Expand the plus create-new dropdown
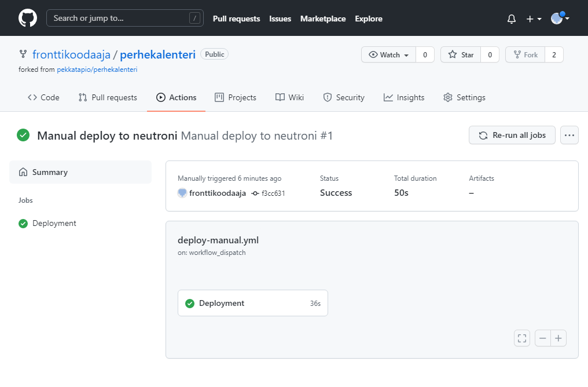The image size is (588, 387). [534, 19]
